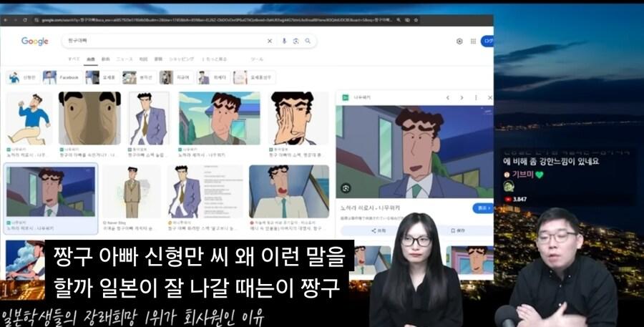Show previous image in preview panel
644x327 pixels.
coord(448,98)
